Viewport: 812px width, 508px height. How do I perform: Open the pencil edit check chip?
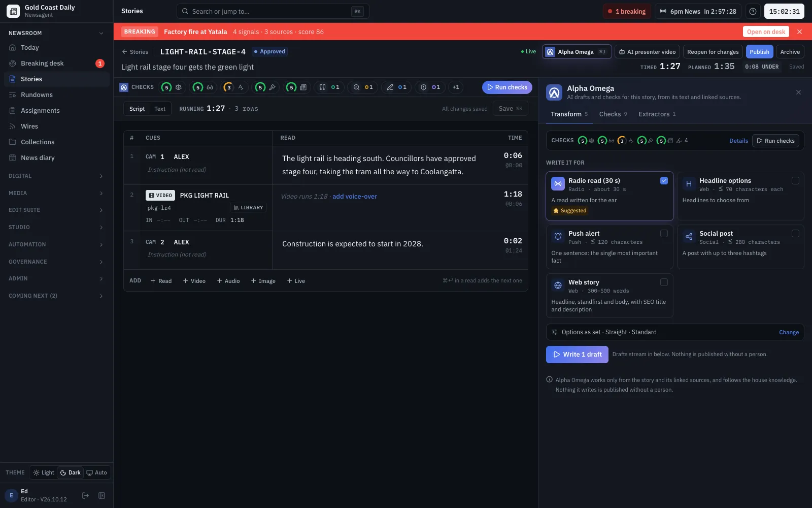point(396,87)
